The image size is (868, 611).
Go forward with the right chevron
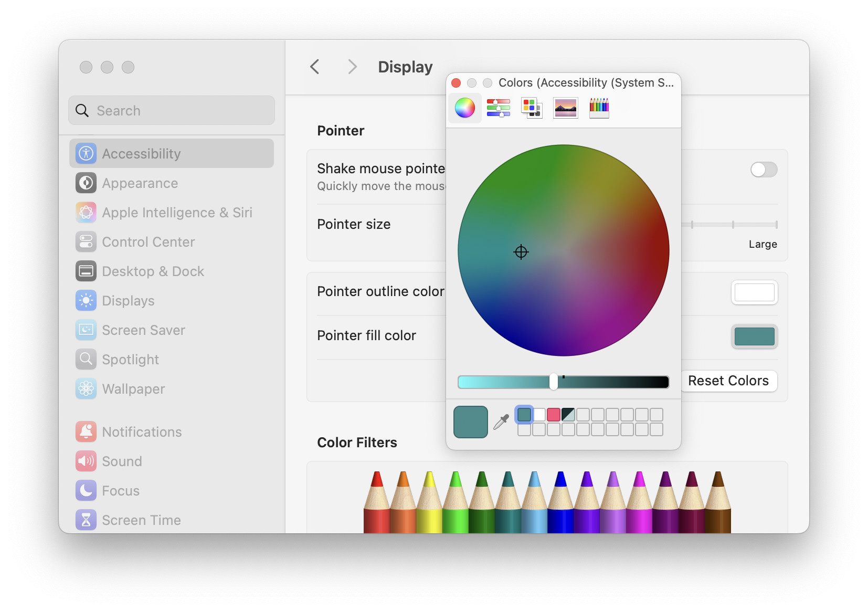352,67
